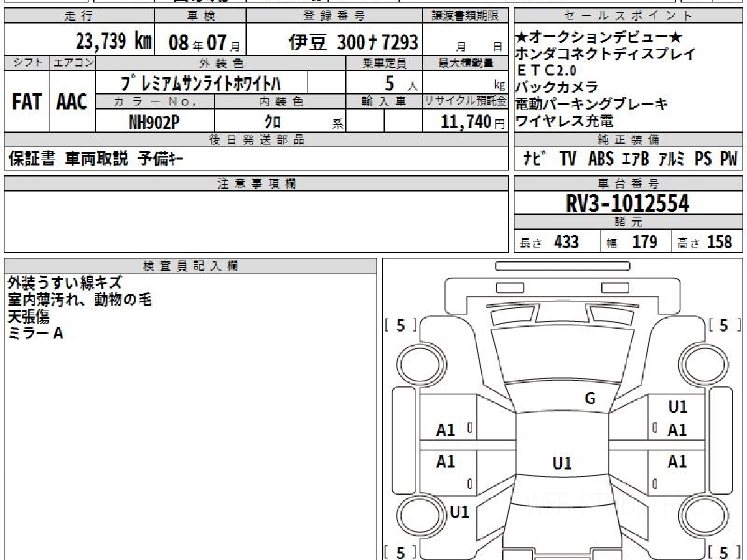Click PS in genuine equipment row
This screenshot has height=560, width=747.
click(703, 159)
